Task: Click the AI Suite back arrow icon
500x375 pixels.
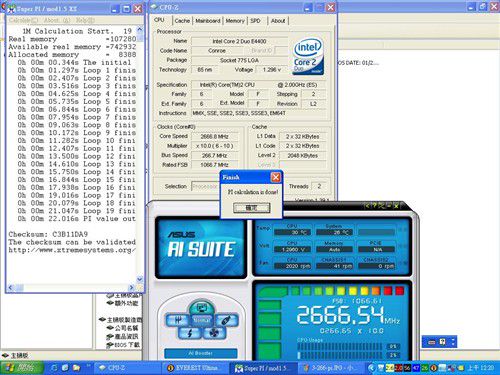Action: (368, 206)
